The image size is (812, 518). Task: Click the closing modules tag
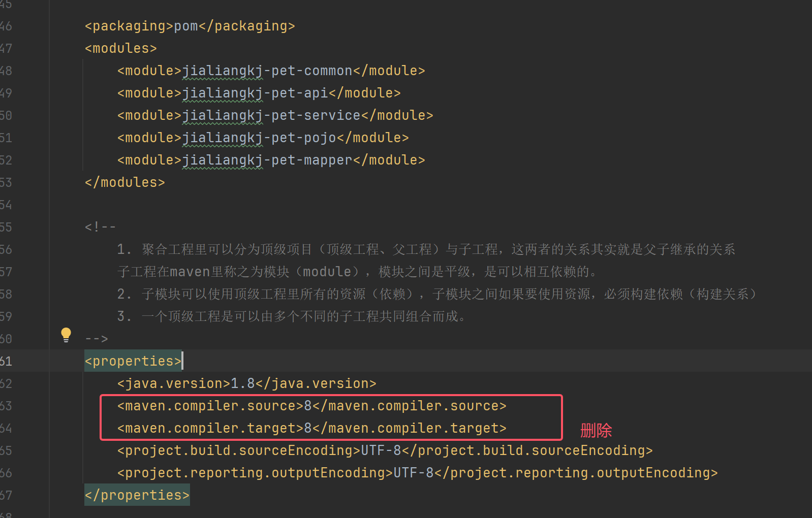[125, 182]
